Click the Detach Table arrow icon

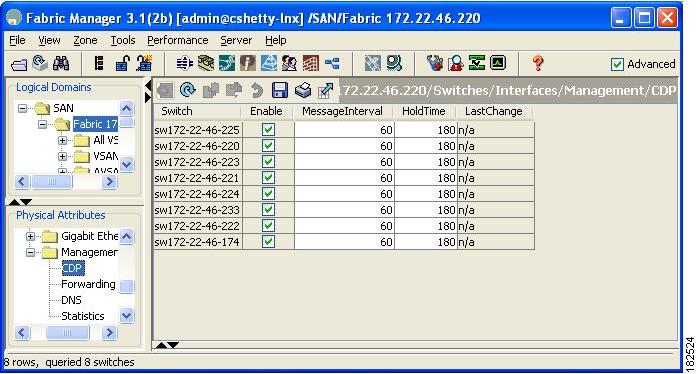pyautogui.click(x=325, y=90)
